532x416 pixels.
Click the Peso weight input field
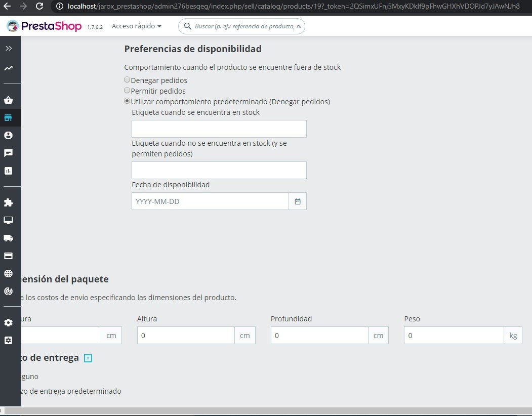454,336
